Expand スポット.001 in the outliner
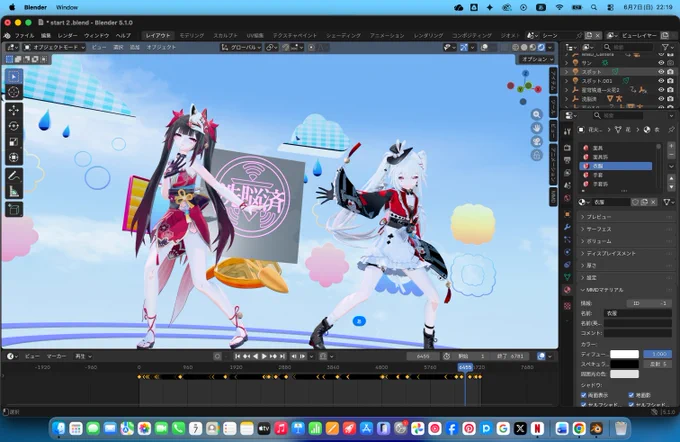This screenshot has width=680, height=442. coord(566,81)
